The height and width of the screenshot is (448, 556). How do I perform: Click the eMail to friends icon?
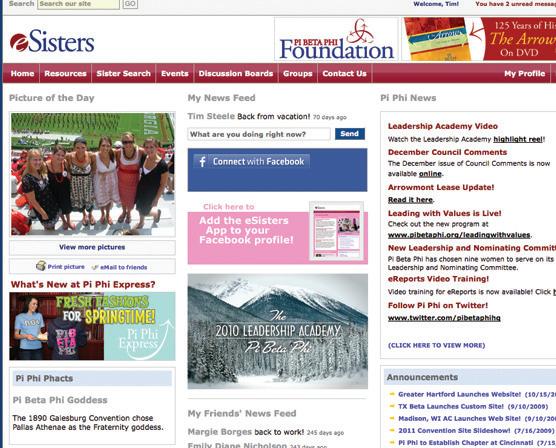95,267
